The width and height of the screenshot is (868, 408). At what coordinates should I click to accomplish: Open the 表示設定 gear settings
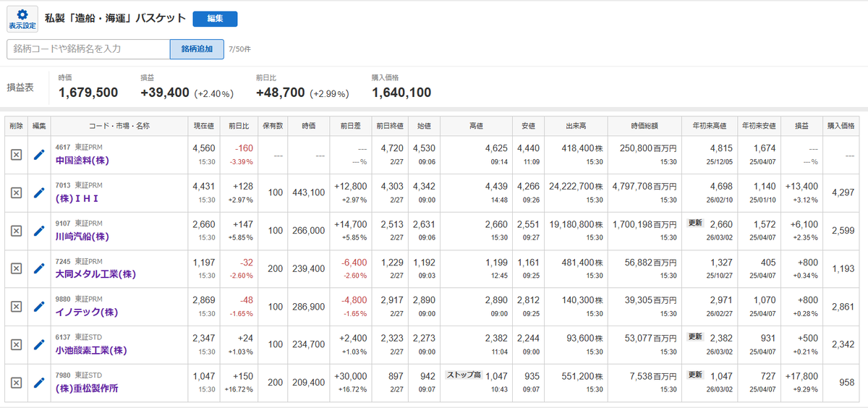click(22, 19)
